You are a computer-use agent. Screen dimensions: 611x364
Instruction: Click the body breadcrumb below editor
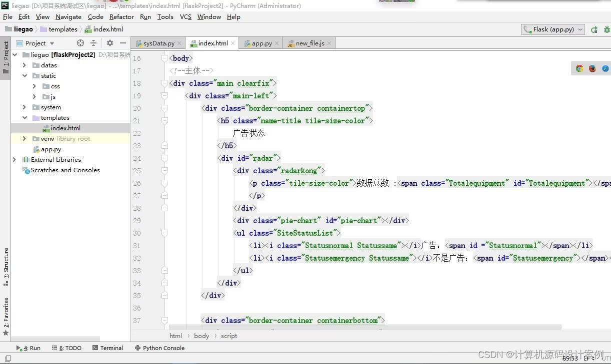[201, 336]
